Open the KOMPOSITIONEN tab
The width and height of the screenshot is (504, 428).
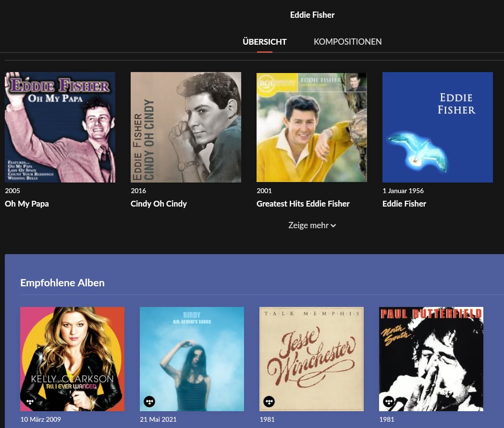[x=347, y=42]
